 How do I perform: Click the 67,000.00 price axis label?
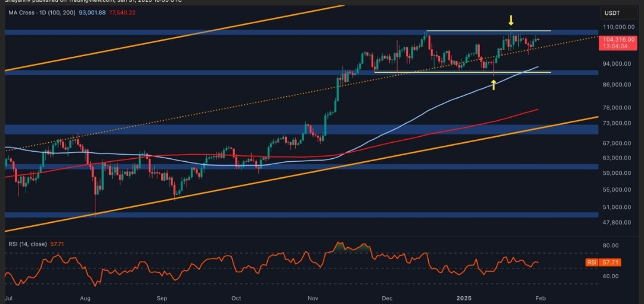(x=618, y=143)
